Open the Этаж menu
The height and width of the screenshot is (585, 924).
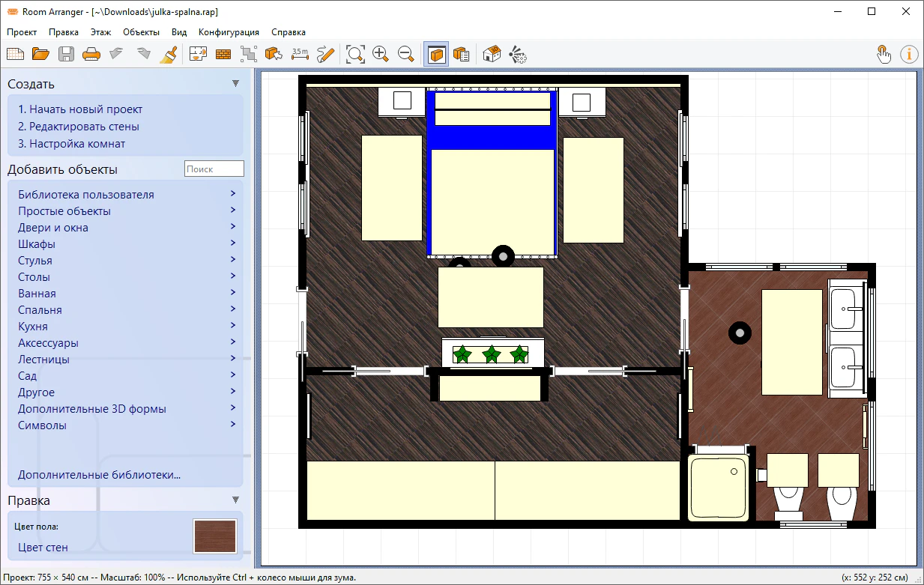click(x=100, y=32)
